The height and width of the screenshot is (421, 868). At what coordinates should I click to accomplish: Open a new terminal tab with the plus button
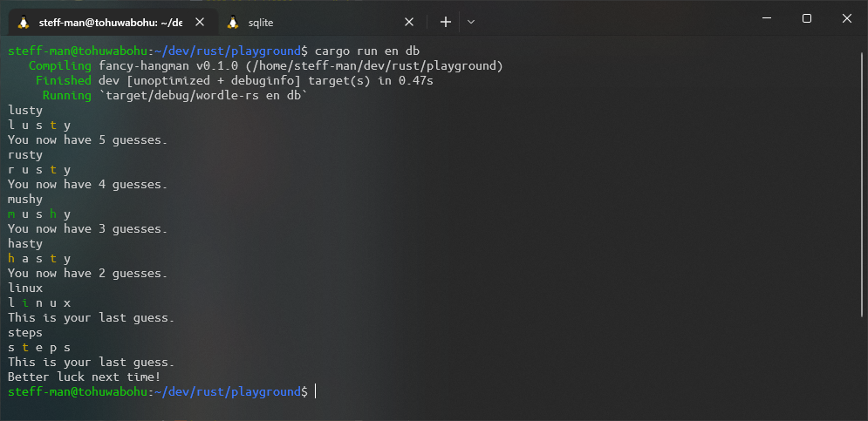pos(445,22)
